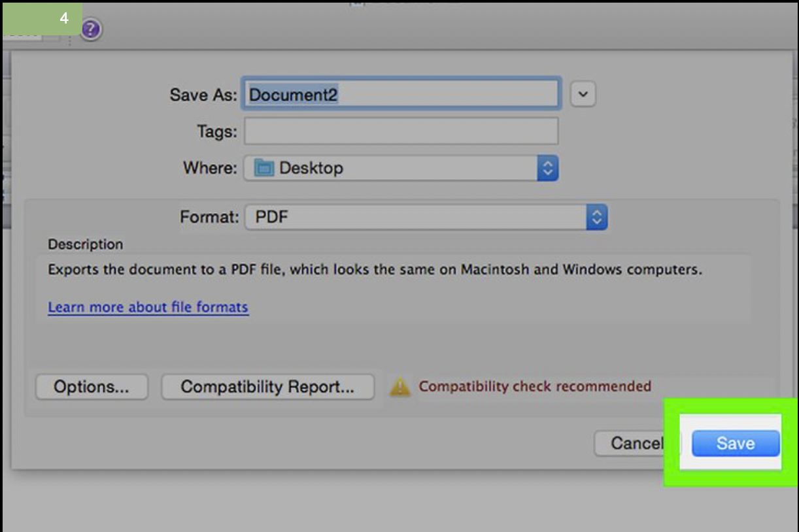
Task: Click the blue arrows on Format popup
Action: (596, 218)
